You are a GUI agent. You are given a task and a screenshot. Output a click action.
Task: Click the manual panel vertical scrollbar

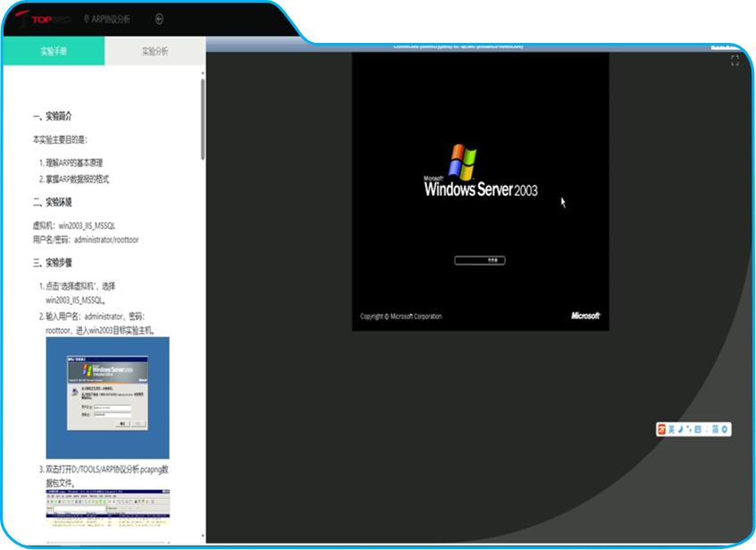point(202,116)
